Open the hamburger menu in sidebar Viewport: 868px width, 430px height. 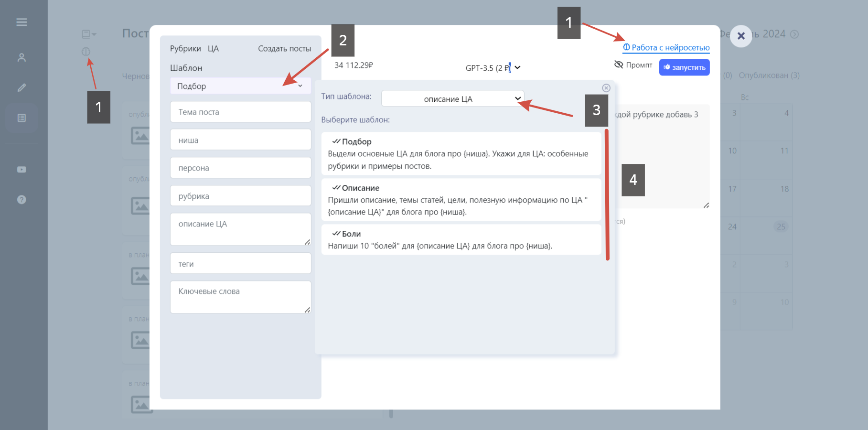21,22
